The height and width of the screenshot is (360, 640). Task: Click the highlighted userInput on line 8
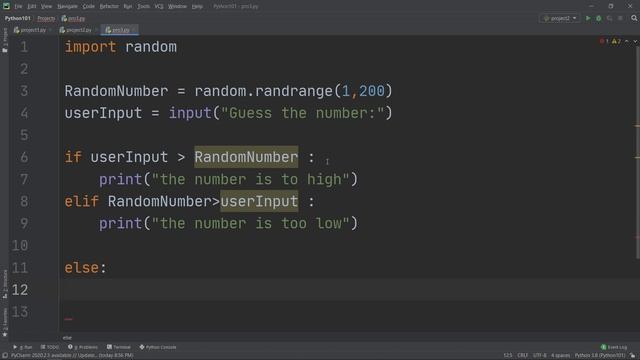coord(259,201)
